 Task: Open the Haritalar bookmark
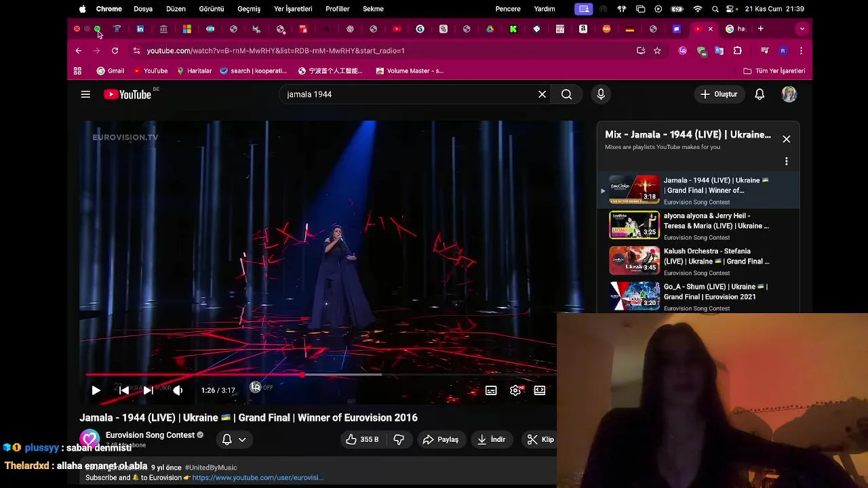[x=194, y=70]
